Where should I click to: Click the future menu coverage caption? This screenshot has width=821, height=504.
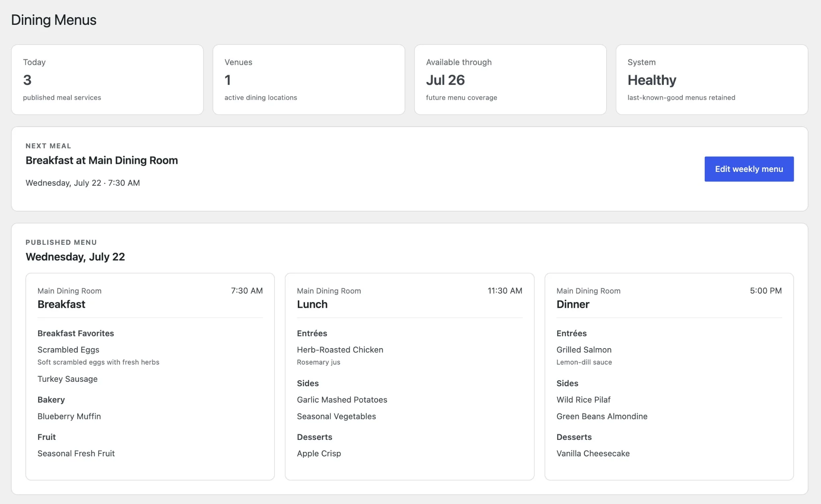pyautogui.click(x=461, y=98)
